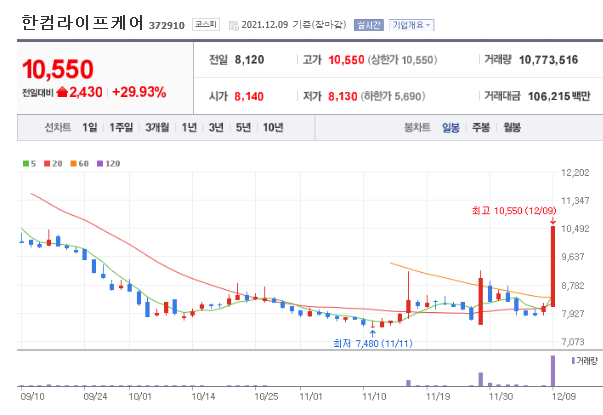Click the green 5-day moving average legend swatch
Screen dimensions: 603x415
tap(26, 164)
